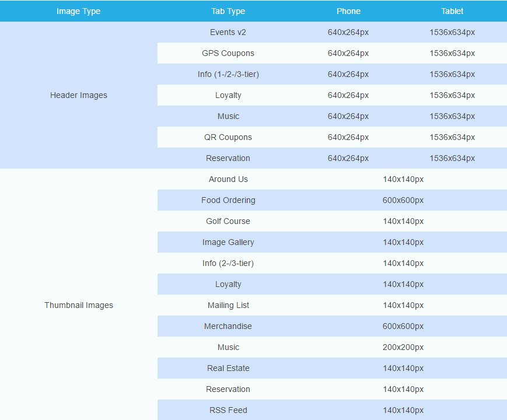Click the Image Gallery cell
Screen dimensions: 507x420
[x=228, y=242]
